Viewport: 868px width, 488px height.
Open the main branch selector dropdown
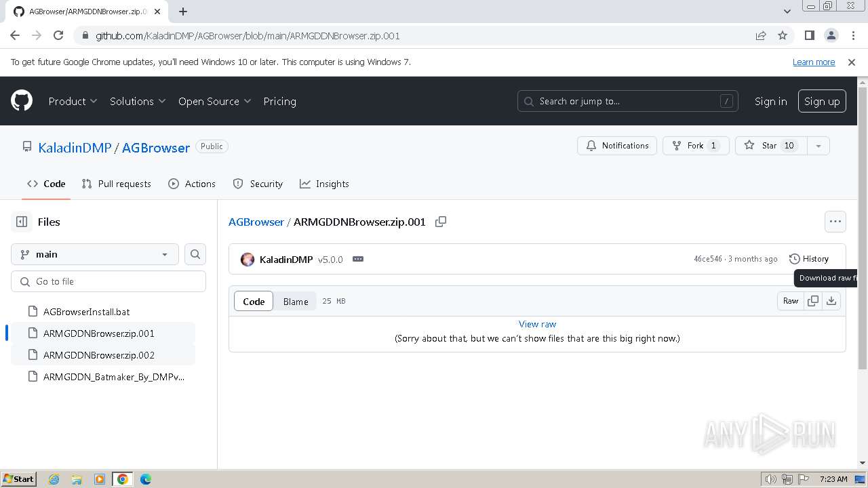(x=95, y=254)
